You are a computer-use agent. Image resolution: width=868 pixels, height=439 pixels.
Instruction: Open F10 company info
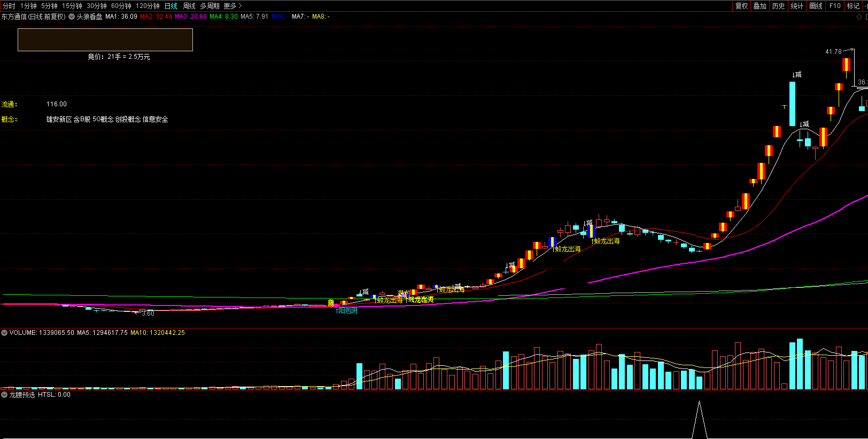835,6
